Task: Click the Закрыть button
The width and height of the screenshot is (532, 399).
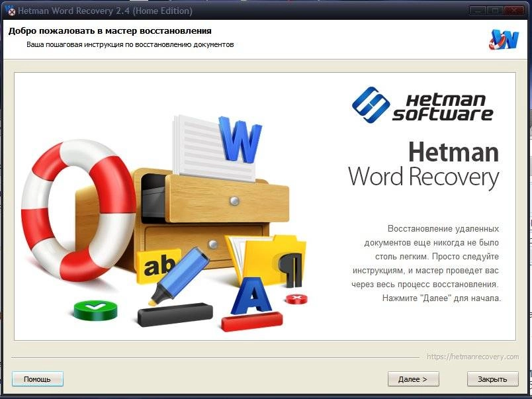Action: [x=493, y=379]
